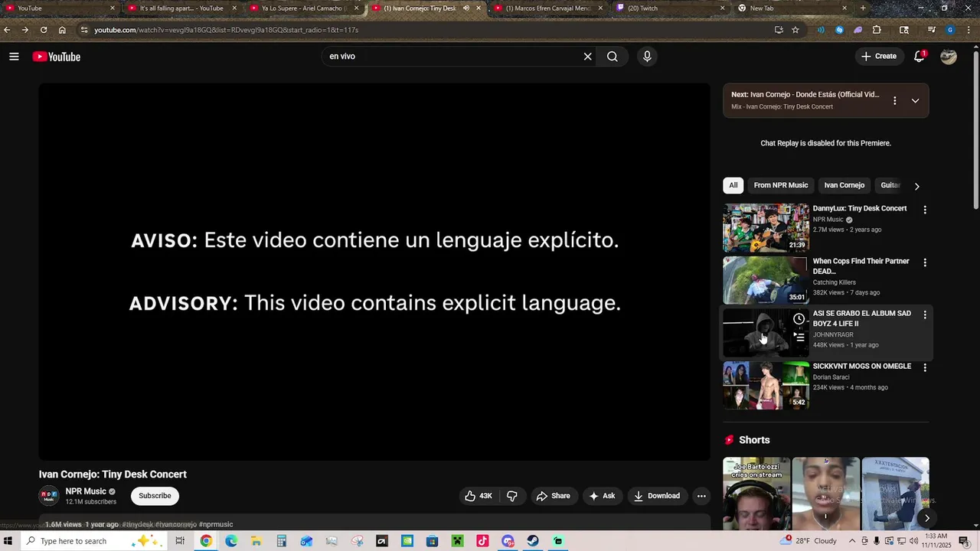Reload the current page

point(44,30)
